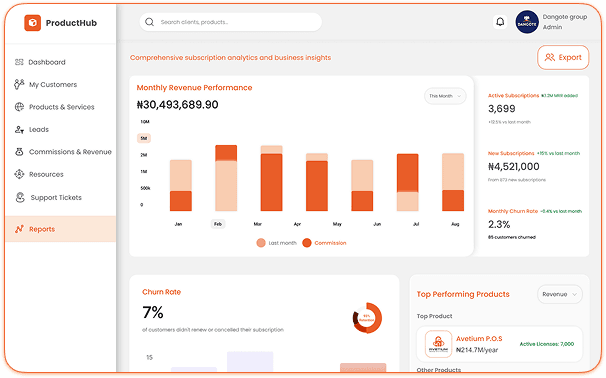Click the Monthly Churn Rate label
This screenshot has height=378, width=606.
tap(513, 211)
